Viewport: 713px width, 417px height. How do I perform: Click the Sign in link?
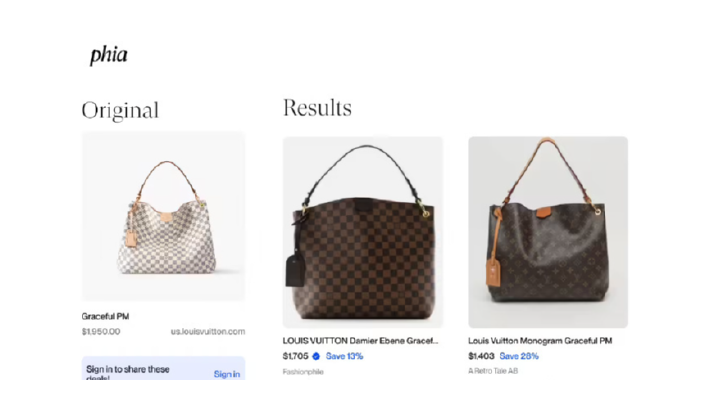coord(227,374)
